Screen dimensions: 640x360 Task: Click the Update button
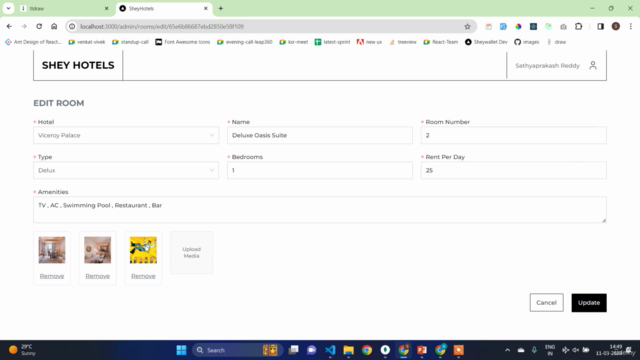(589, 302)
